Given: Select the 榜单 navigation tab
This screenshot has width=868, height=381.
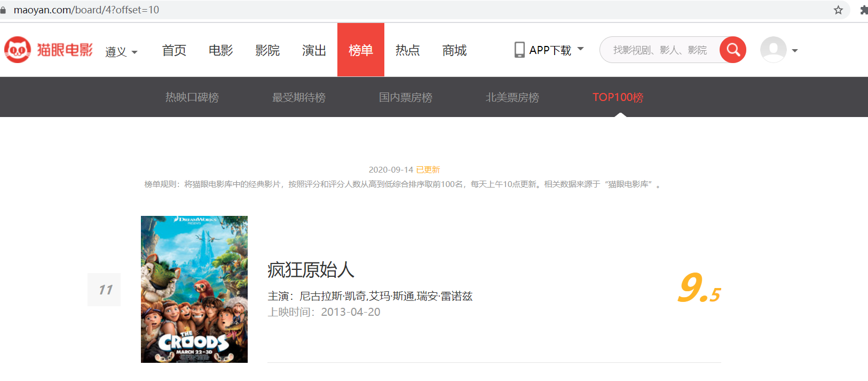Looking at the screenshot, I should click(360, 50).
